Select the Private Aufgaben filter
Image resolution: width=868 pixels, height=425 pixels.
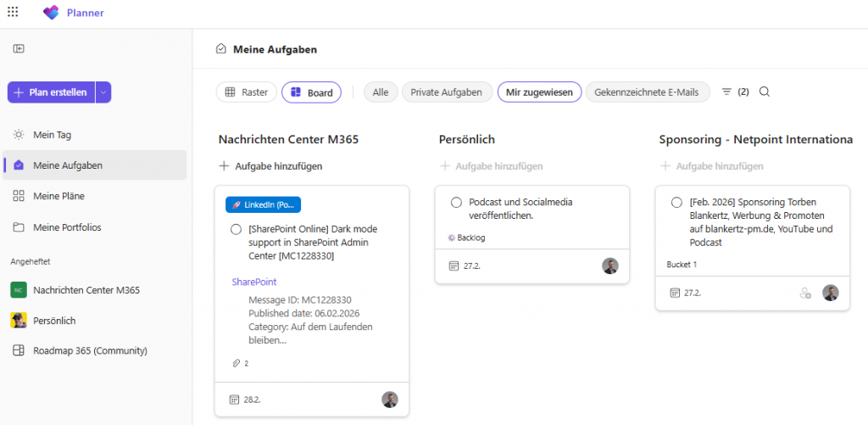447,92
